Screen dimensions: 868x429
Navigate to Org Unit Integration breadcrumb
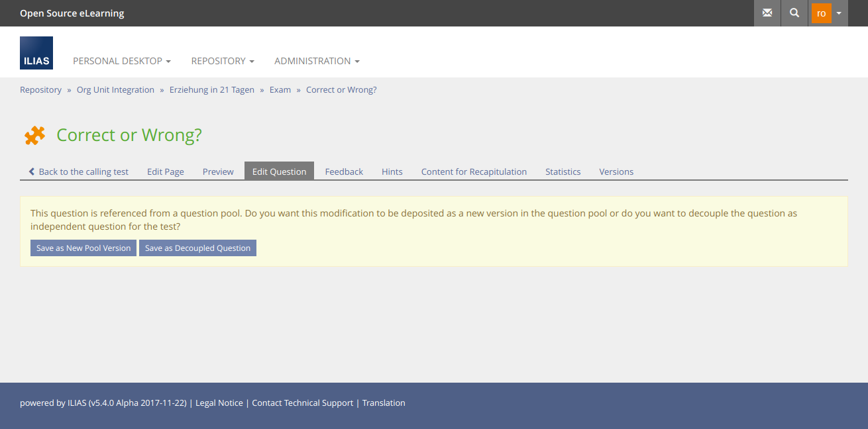[x=115, y=90]
